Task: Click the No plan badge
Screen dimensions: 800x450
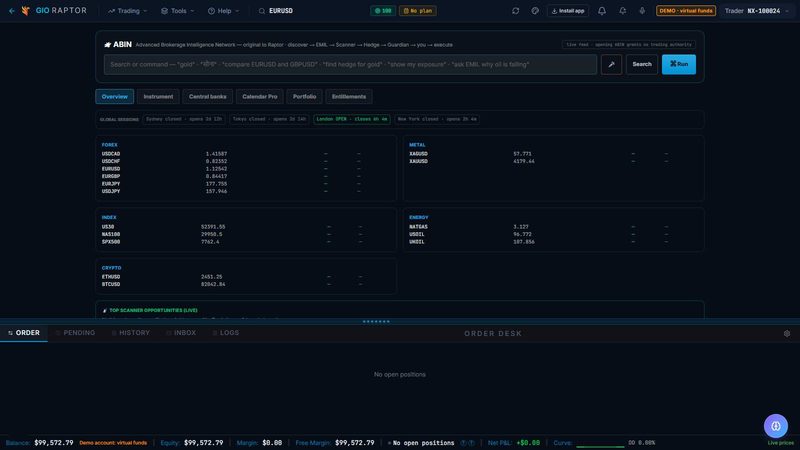Action: (x=417, y=11)
